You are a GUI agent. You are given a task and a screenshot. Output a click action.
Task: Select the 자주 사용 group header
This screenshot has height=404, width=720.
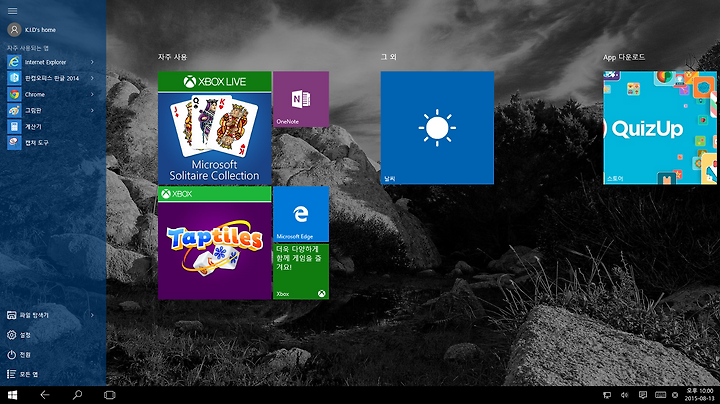click(173, 57)
